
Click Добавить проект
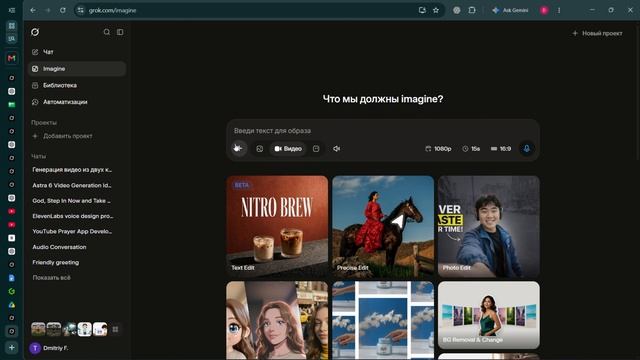coord(62,136)
